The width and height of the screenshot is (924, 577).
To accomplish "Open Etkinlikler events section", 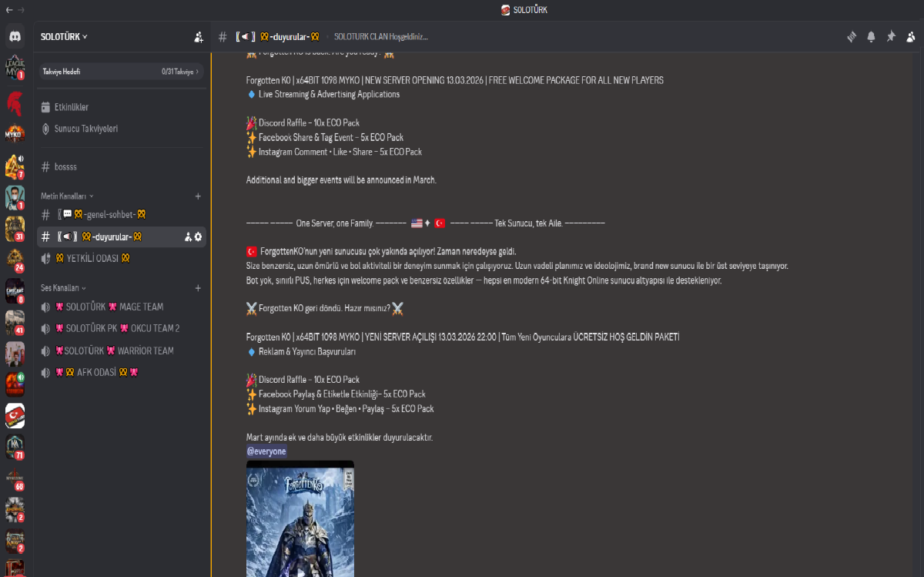I will (x=71, y=107).
